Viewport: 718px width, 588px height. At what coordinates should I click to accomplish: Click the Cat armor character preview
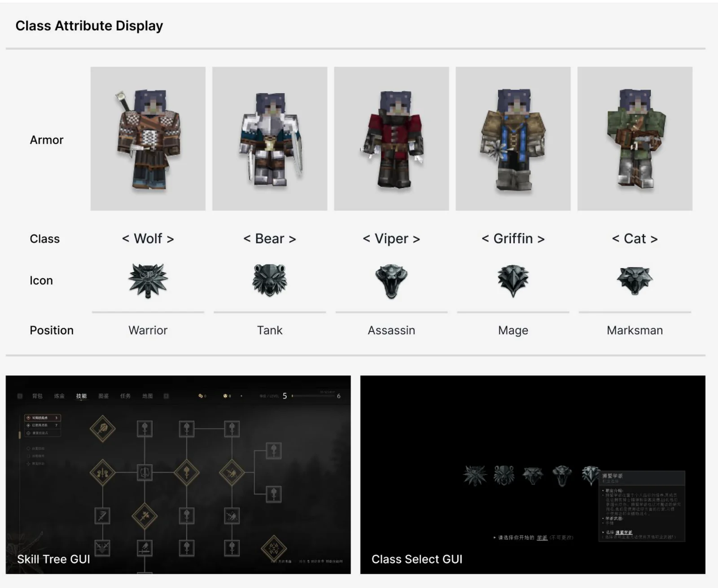click(635, 139)
